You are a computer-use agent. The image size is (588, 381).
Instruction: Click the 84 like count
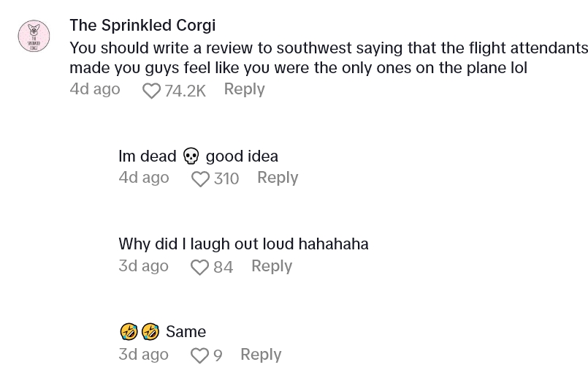(x=223, y=268)
